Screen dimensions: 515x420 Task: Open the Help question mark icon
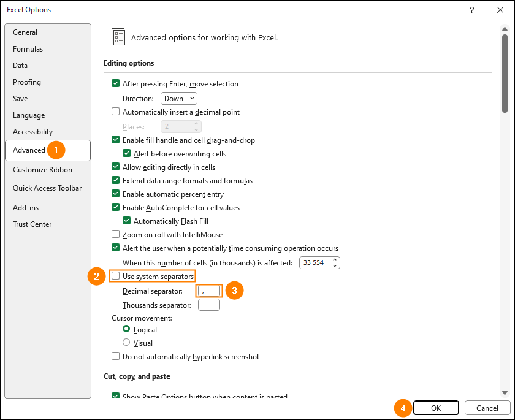[471, 10]
